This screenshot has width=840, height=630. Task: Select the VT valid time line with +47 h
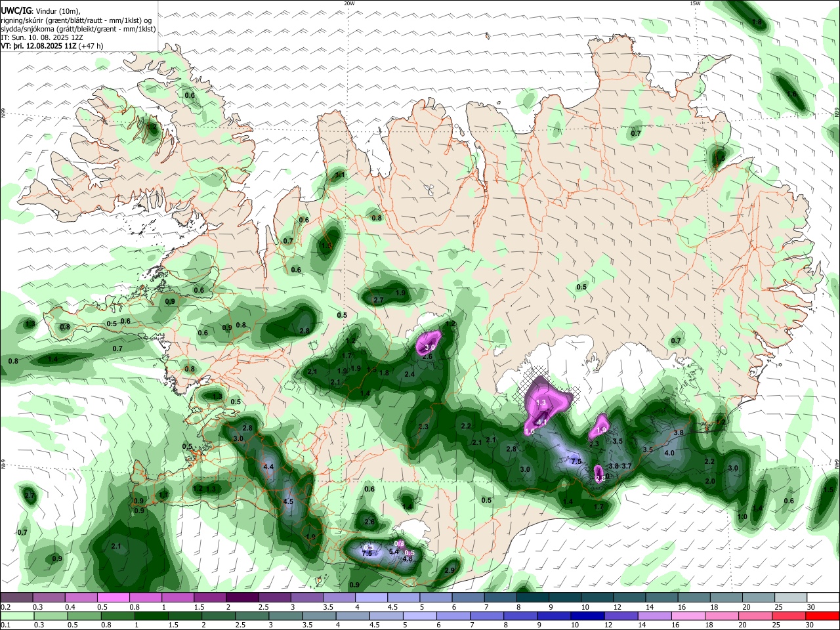[x=52, y=46]
